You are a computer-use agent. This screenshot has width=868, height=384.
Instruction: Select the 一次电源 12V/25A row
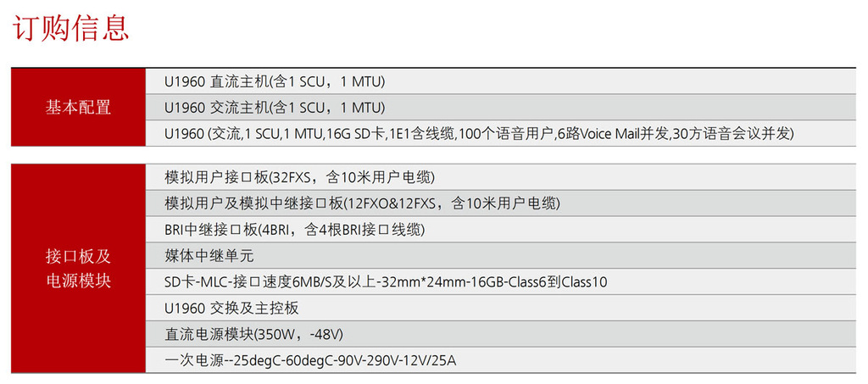501,360
